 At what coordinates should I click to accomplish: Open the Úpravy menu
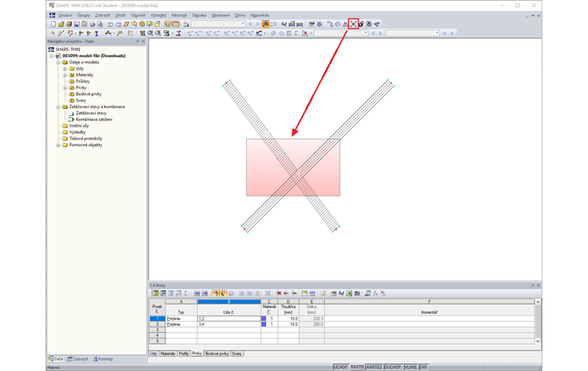[84, 15]
